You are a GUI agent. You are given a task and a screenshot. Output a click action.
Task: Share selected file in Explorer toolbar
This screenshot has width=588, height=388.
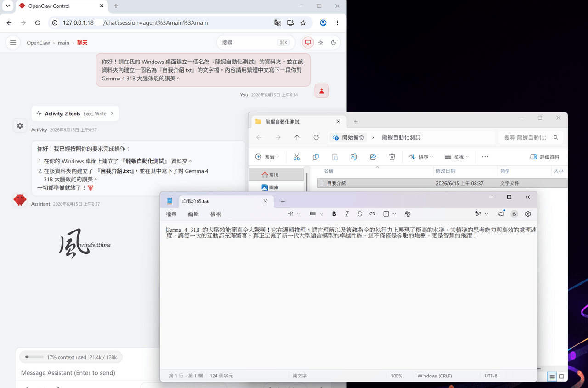point(373,157)
